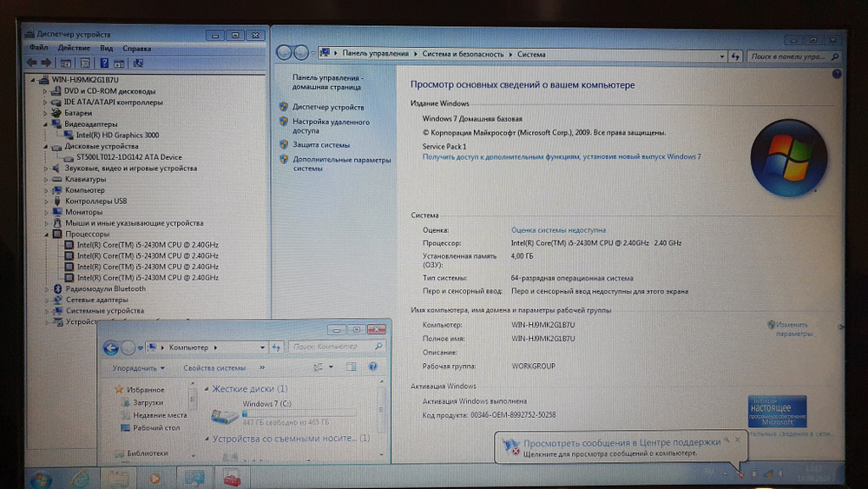Click Оценка системы недоступна link

558,230
